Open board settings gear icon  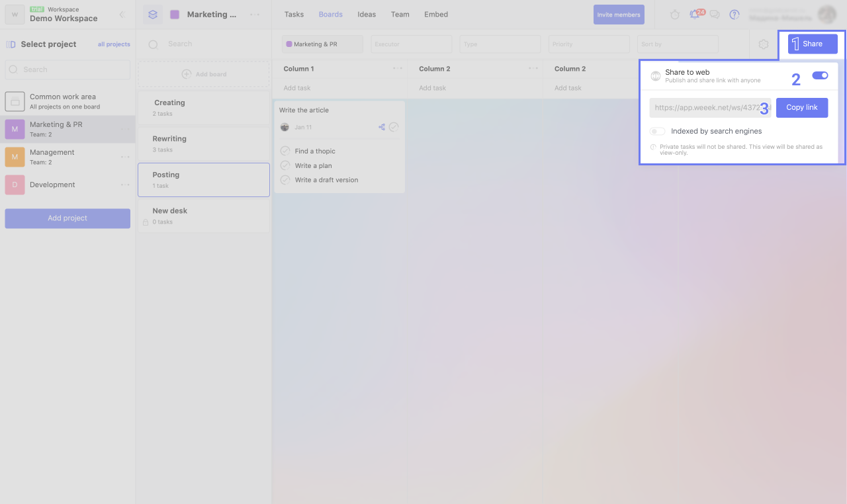(764, 44)
